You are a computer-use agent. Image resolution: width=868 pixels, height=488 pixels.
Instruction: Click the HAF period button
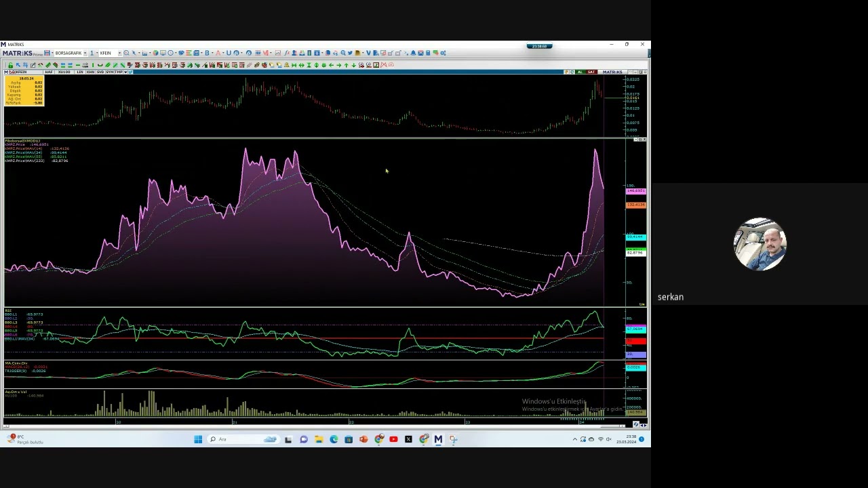[x=49, y=72]
